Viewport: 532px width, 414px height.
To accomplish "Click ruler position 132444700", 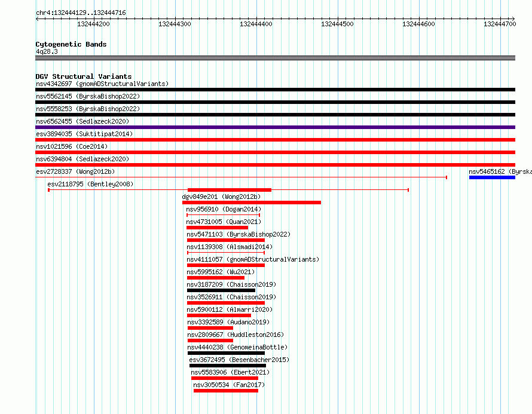I will [500, 24].
